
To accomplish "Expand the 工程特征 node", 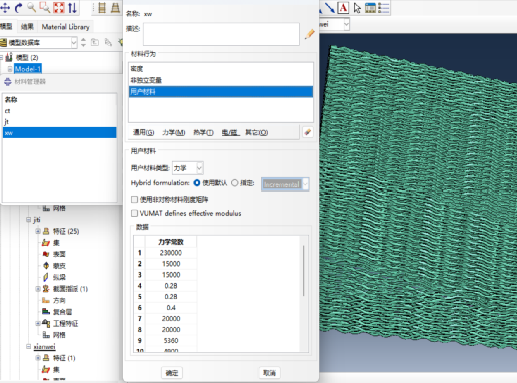I will click(x=38, y=323).
